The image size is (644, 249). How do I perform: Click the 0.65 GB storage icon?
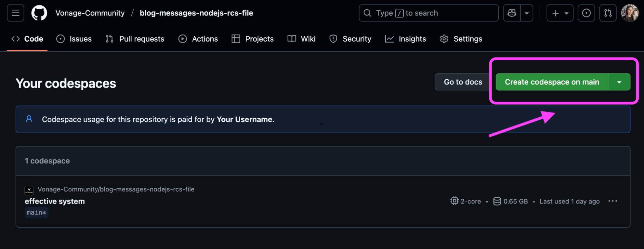point(497,201)
